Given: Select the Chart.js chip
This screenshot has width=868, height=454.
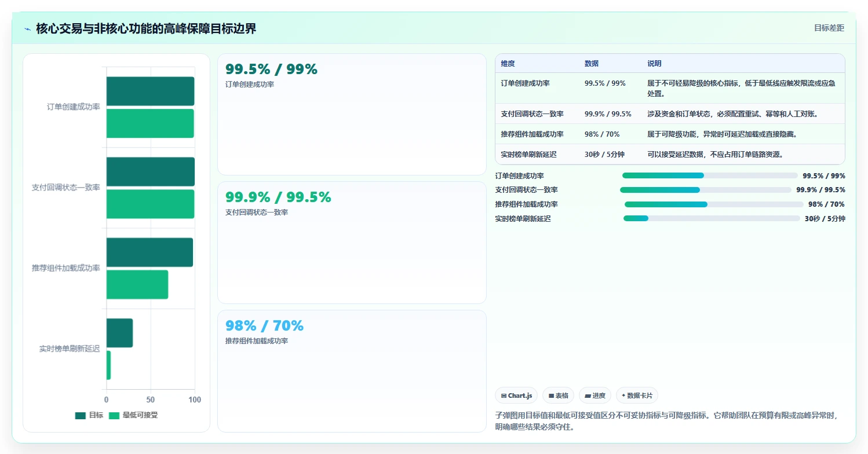Looking at the screenshot, I should 516,396.
